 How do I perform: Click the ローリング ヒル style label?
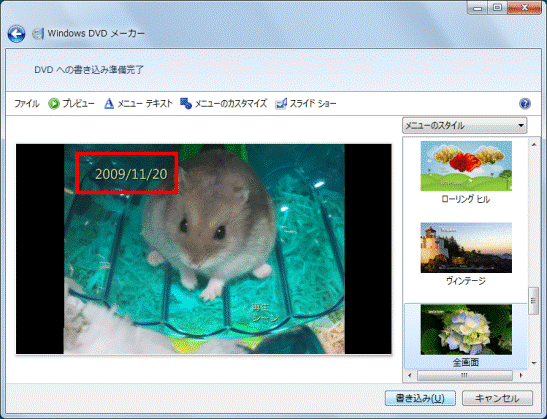pyautogui.click(x=466, y=199)
